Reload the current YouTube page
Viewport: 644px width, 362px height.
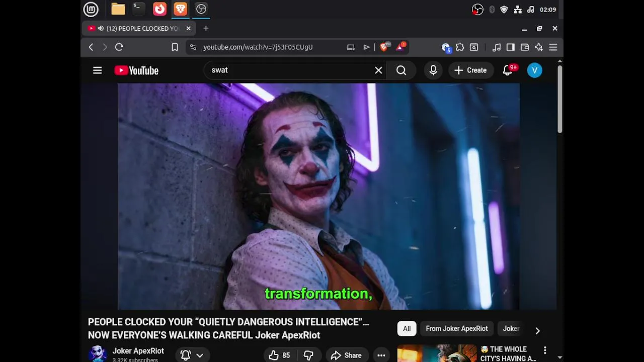[x=119, y=47]
